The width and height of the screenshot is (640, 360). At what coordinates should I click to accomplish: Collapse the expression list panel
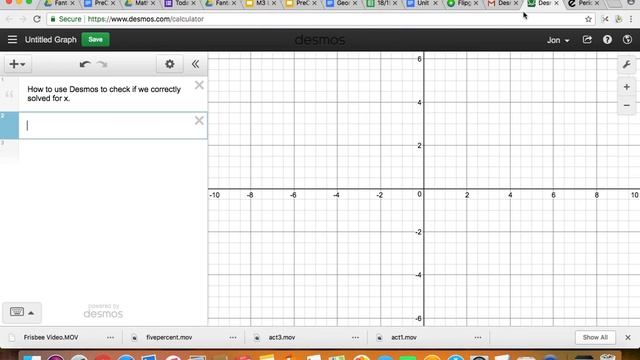196,64
